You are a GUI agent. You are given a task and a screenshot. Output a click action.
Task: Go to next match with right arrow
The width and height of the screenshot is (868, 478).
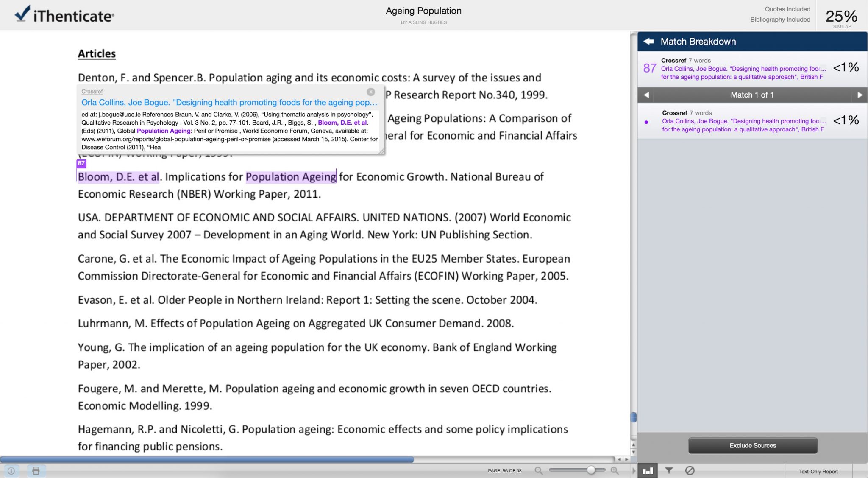860,95
